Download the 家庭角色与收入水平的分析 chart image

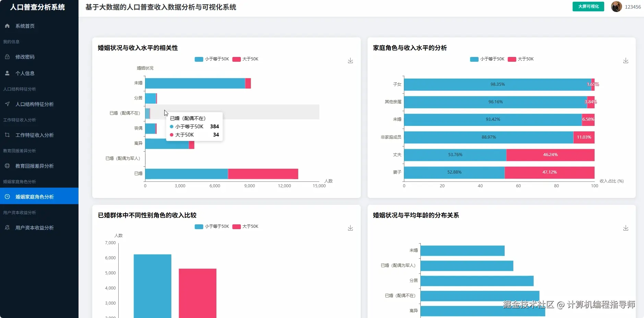pyautogui.click(x=626, y=61)
